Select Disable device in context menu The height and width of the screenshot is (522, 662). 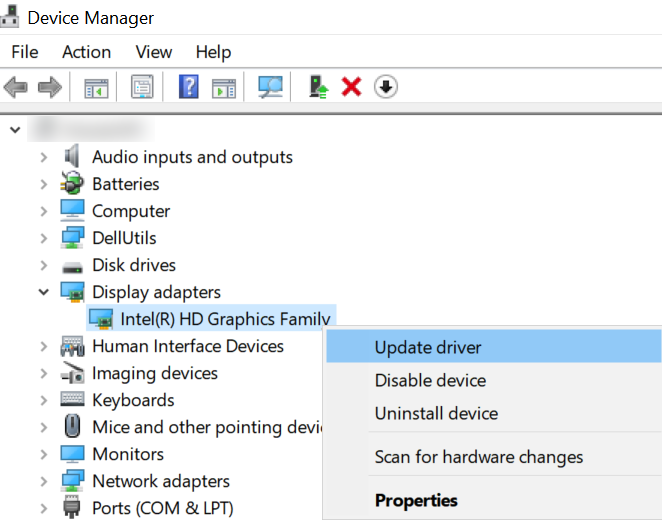coord(430,381)
